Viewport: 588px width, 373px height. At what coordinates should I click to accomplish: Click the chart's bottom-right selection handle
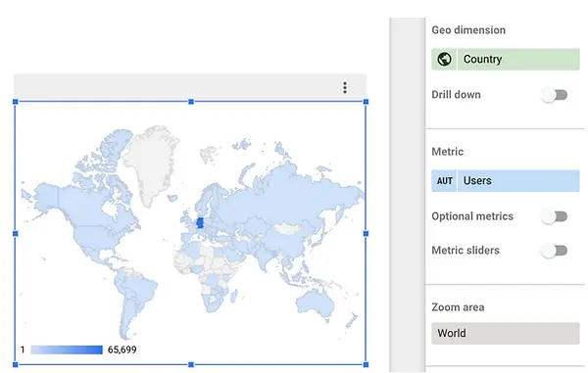tap(366, 364)
